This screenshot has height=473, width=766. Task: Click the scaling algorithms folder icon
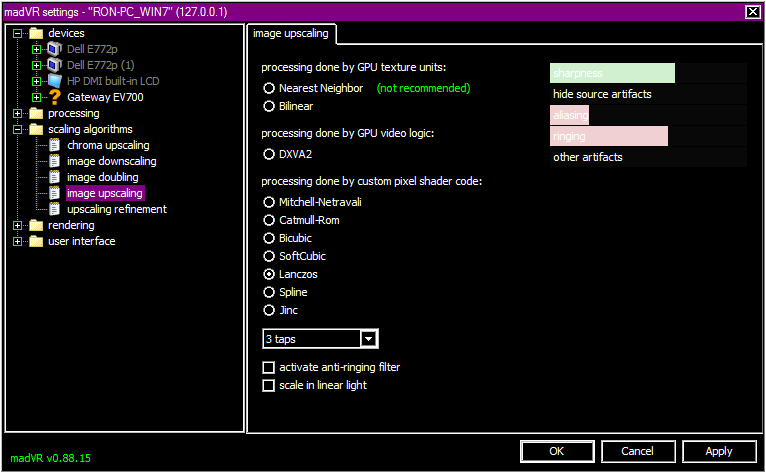pyautogui.click(x=36, y=129)
